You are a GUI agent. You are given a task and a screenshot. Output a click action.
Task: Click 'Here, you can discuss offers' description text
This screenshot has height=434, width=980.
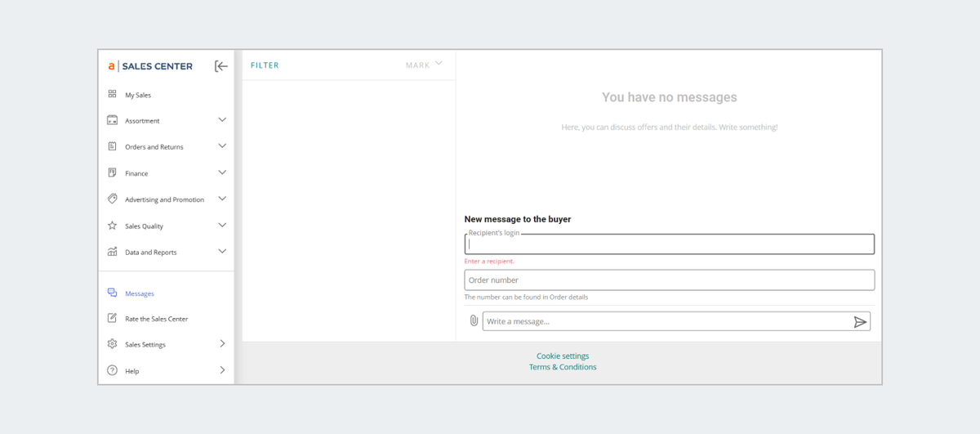(670, 128)
